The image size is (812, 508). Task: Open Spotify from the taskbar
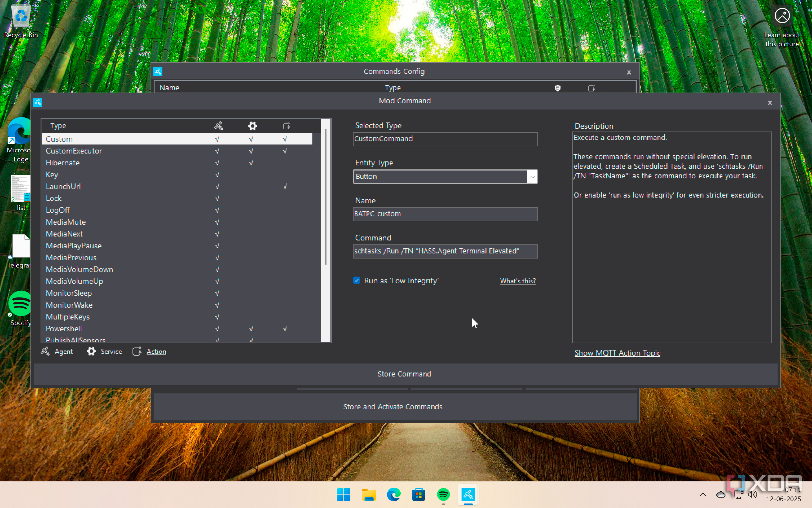coord(443,494)
